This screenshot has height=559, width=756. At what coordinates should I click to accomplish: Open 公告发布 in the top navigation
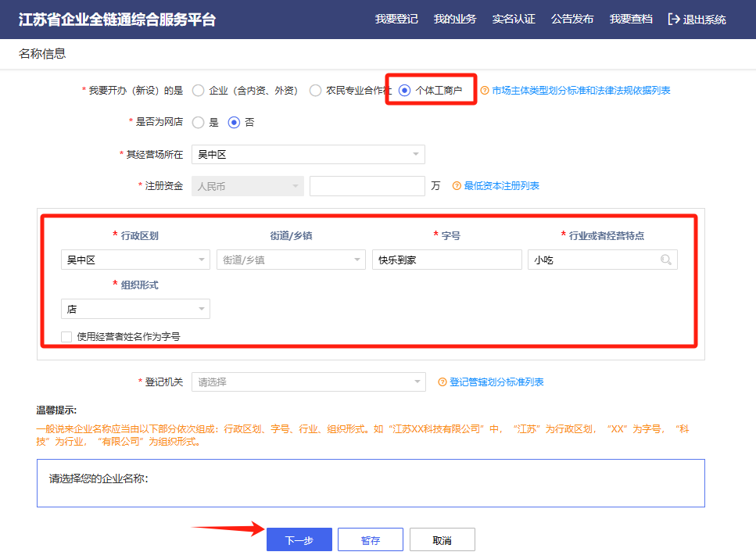[x=572, y=20]
